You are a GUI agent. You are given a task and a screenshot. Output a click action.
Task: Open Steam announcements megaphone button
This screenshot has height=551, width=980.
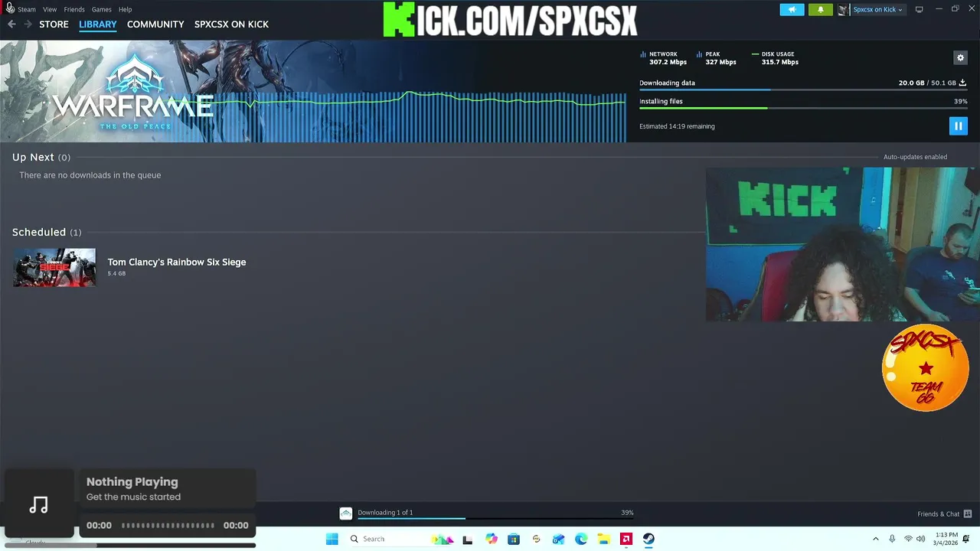click(792, 9)
